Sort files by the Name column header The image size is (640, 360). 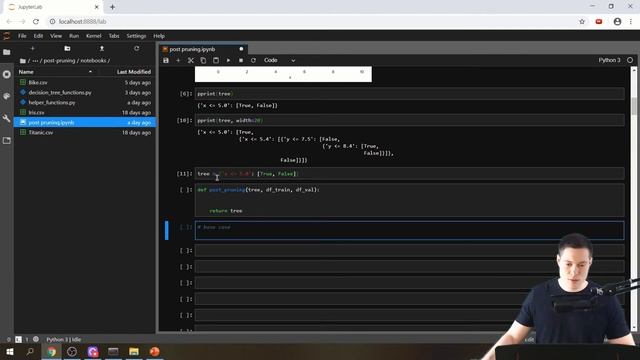(x=55, y=72)
